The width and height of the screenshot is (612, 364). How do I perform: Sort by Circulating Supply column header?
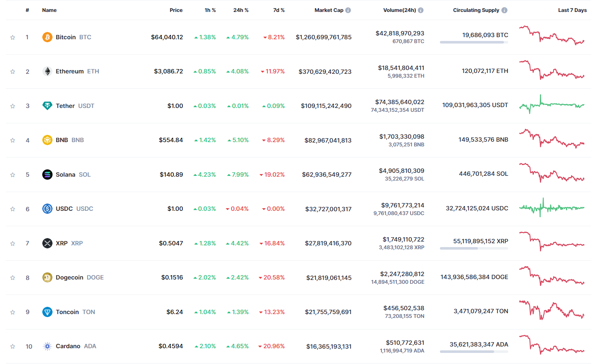click(x=476, y=10)
